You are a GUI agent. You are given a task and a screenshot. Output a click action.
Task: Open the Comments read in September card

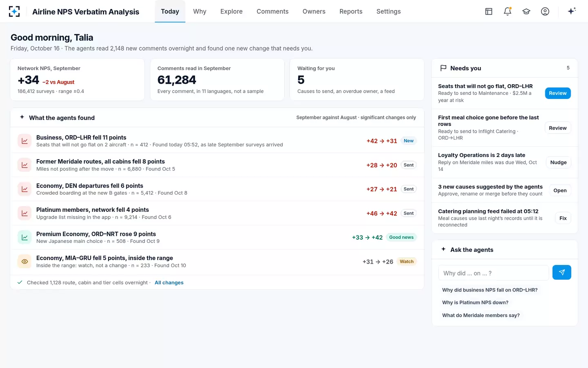[x=217, y=80]
